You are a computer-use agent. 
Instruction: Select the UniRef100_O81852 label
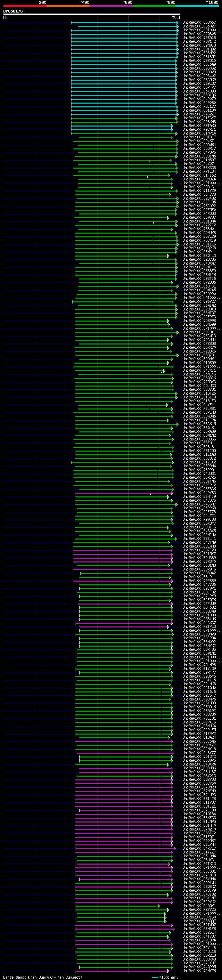pos(199,57)
